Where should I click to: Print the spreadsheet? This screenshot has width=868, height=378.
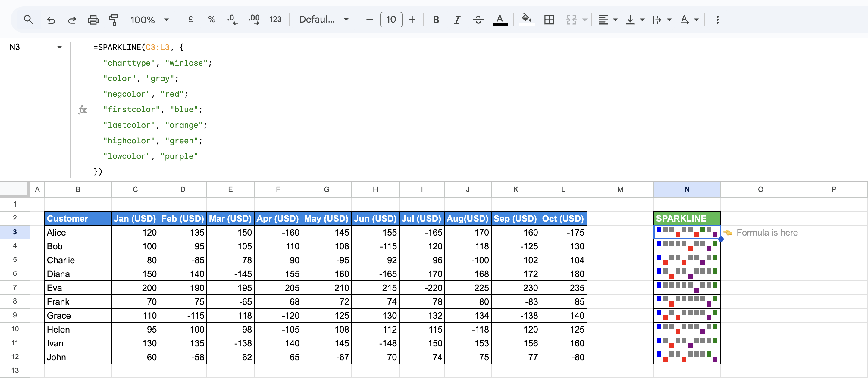coord(93,20)
